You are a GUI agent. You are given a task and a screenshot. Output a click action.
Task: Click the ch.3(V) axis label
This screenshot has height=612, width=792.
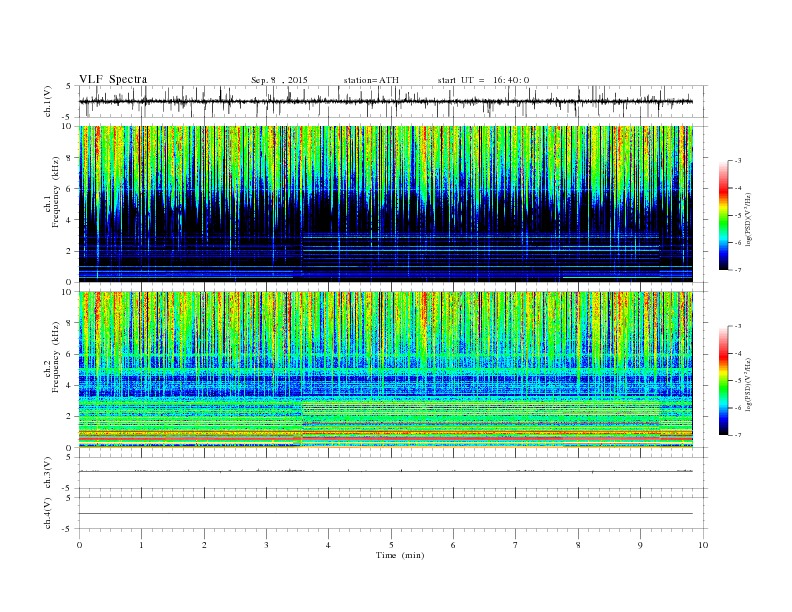[48, 473]
